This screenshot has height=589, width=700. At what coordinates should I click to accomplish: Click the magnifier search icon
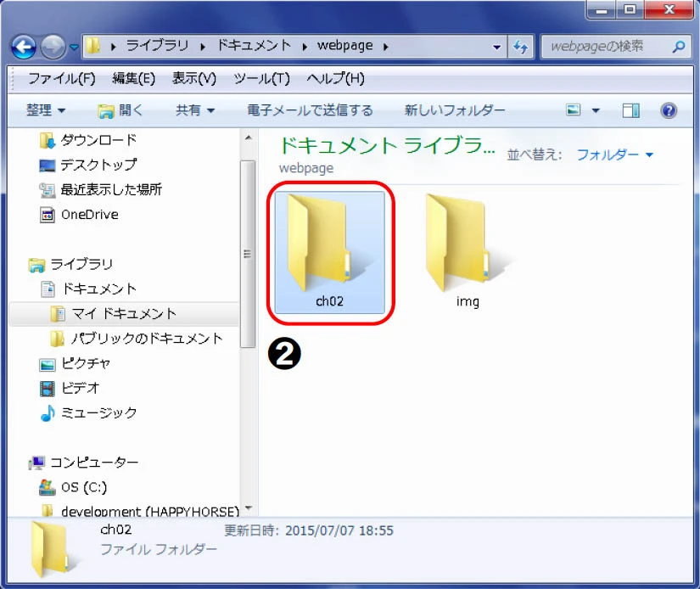pyautogui.click(x=679, y=47)
